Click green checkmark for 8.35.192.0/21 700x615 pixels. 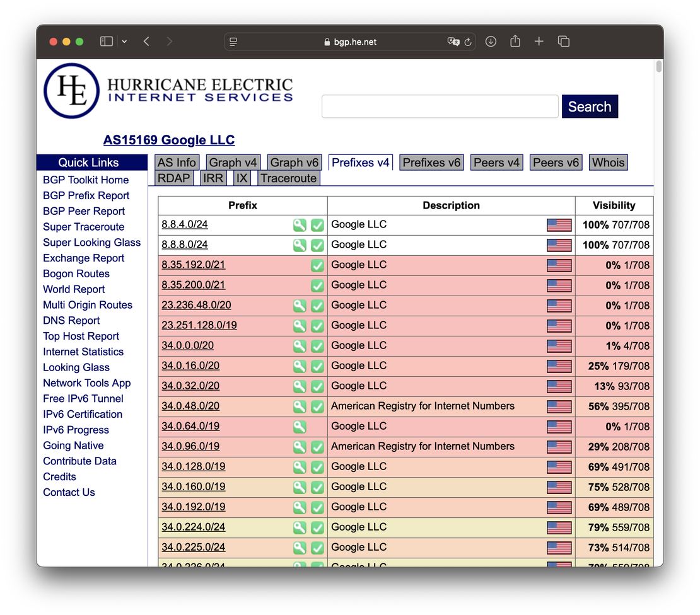tap(317, 265)
